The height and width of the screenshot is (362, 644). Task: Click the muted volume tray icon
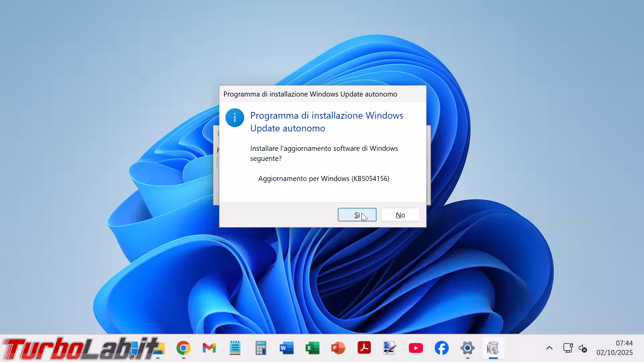[x=583, y=349]
